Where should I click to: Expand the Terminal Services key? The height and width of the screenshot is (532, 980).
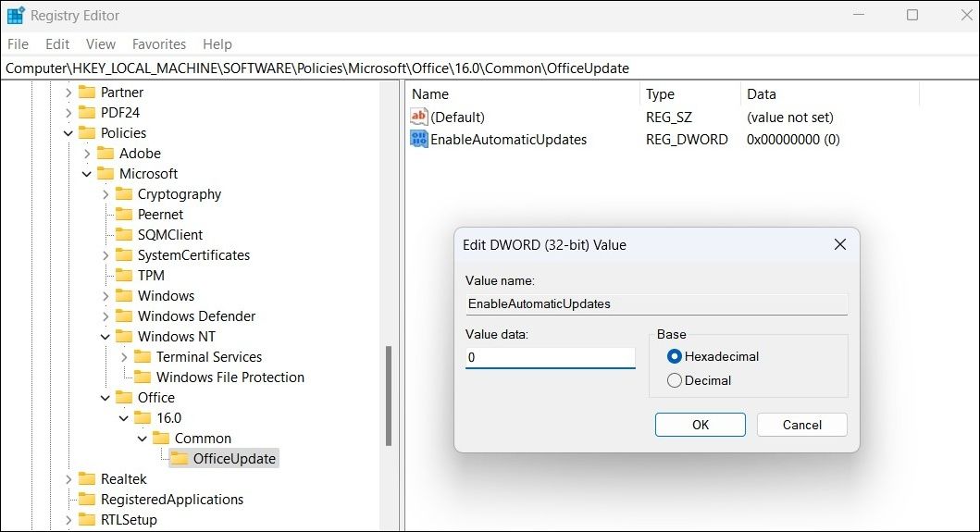[x=124, y=357]
